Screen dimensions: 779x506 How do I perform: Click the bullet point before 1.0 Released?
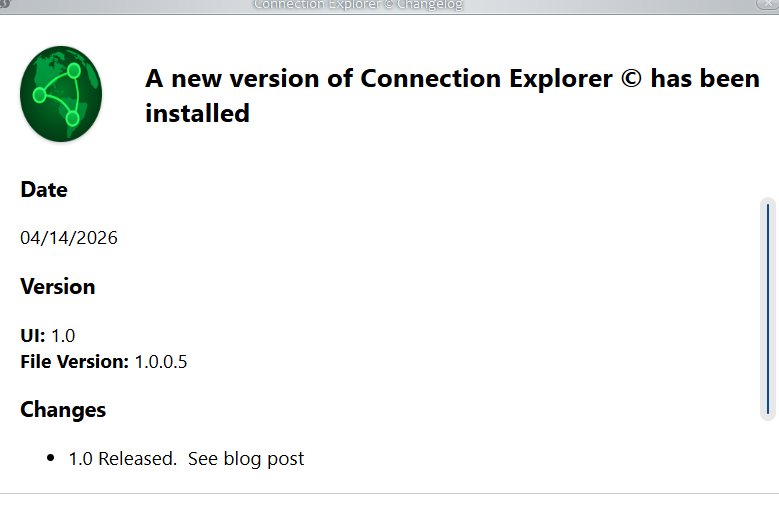point(50,458)
